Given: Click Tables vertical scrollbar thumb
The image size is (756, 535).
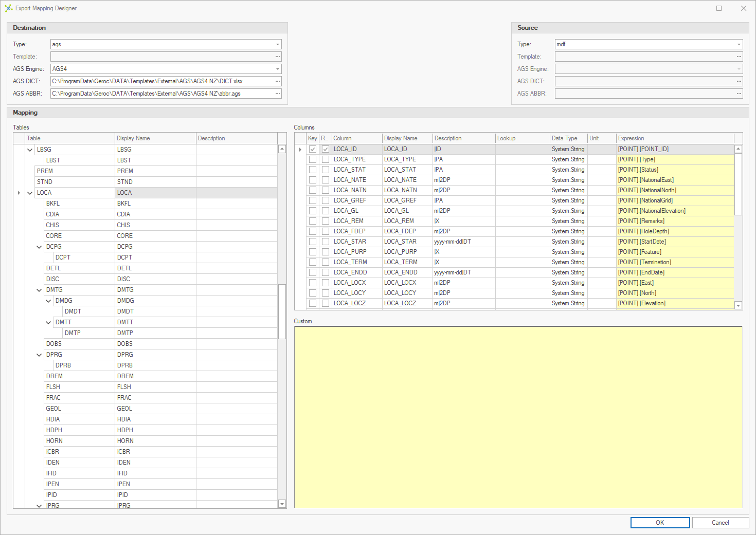Looking at the screenshot, I should point(282,311).
